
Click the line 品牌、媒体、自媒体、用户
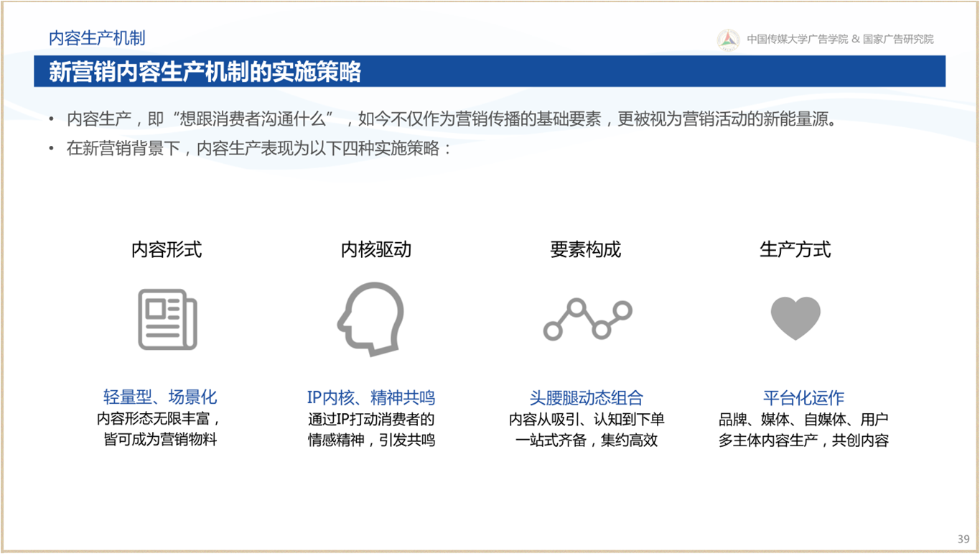803,419
